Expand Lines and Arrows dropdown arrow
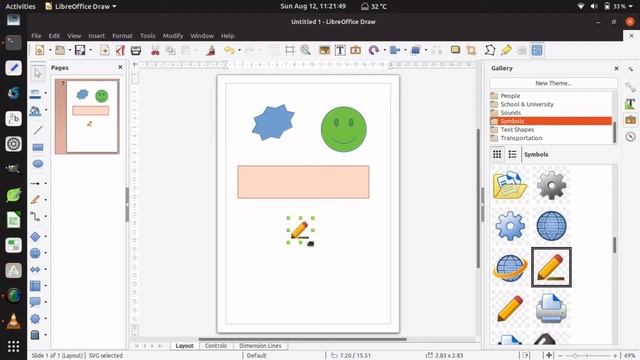 46,184
